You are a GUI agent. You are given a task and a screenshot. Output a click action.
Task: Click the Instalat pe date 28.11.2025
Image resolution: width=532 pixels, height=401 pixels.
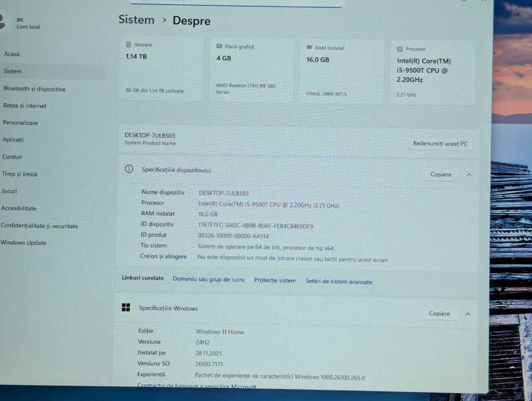click(208, 353)
